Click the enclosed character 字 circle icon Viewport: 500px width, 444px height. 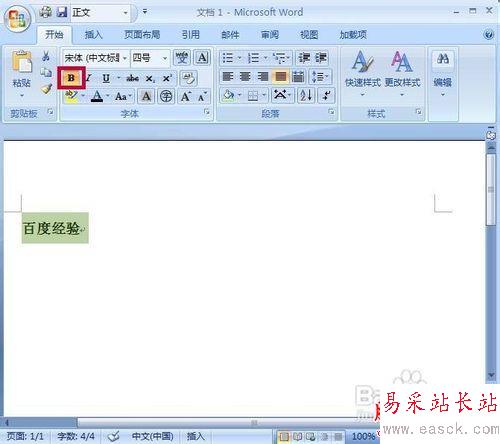click(166, 97)
